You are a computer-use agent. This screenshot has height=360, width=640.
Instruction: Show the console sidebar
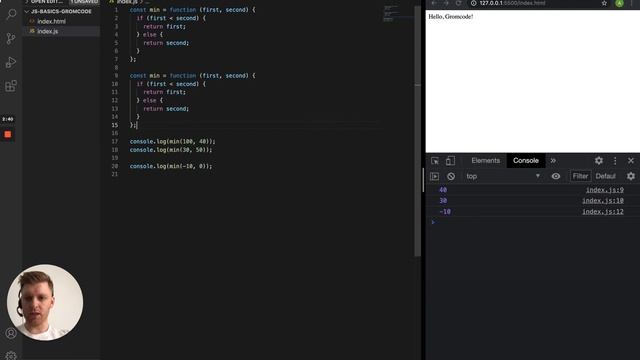coord(435,176)
